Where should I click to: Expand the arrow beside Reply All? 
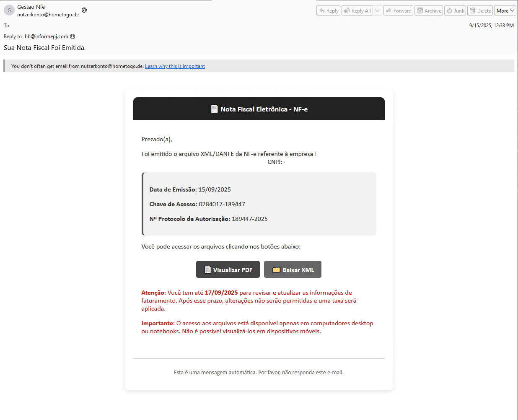coord(377,11)
